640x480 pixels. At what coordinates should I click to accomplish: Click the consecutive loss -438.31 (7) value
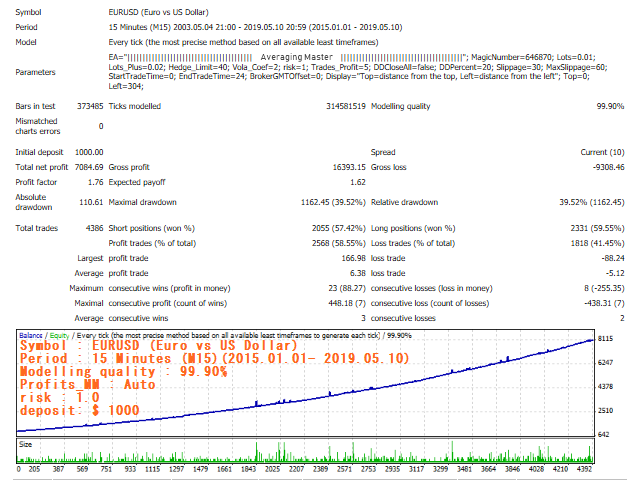tap(604, 304)
